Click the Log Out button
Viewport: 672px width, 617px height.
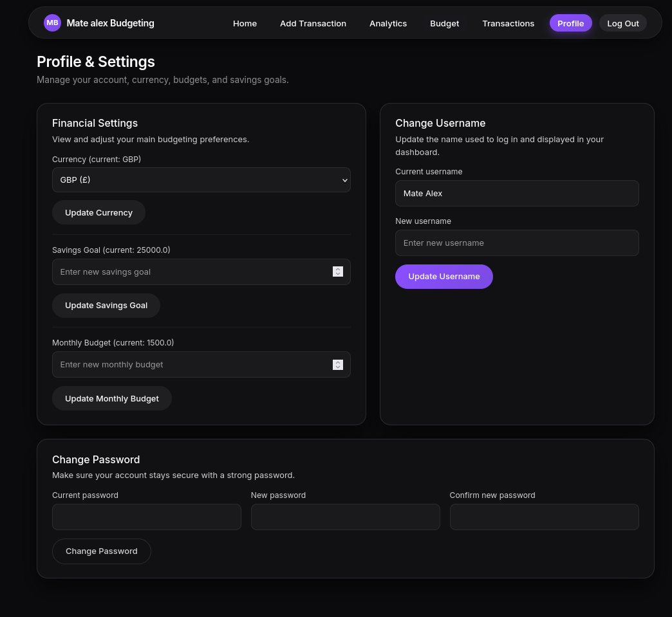tap(622, 23)
